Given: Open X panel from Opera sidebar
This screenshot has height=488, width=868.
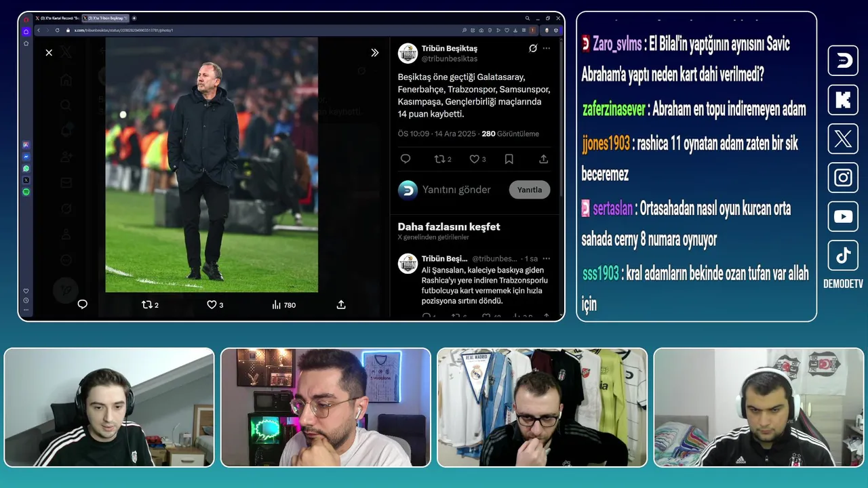Looking at the screenshot, I should click(26, 180).
